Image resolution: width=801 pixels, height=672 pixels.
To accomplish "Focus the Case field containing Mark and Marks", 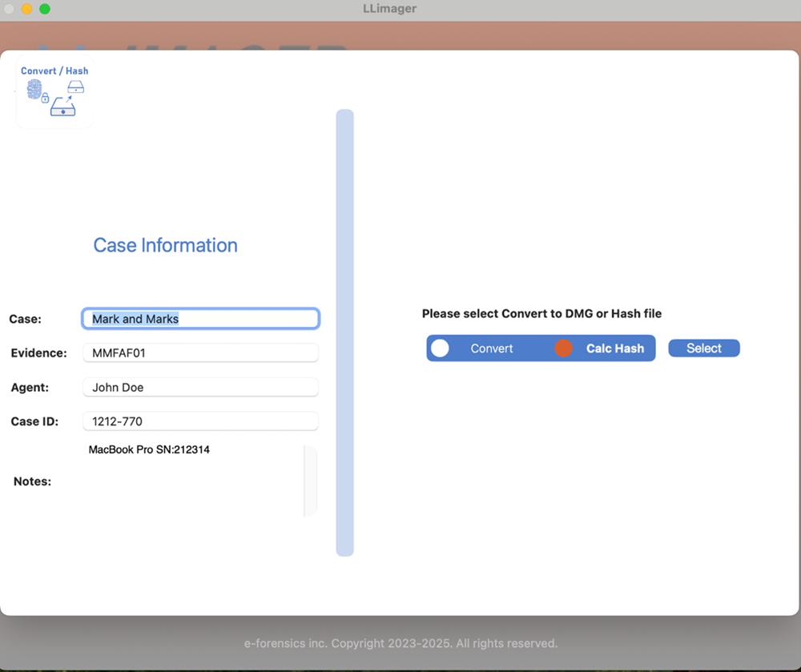I will tap(200, 319).
